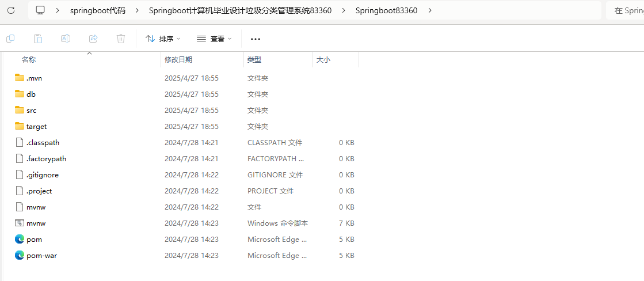644x281 pixels.
Task: Click the .mvn folder name
Action: click(x=34, y=78)
